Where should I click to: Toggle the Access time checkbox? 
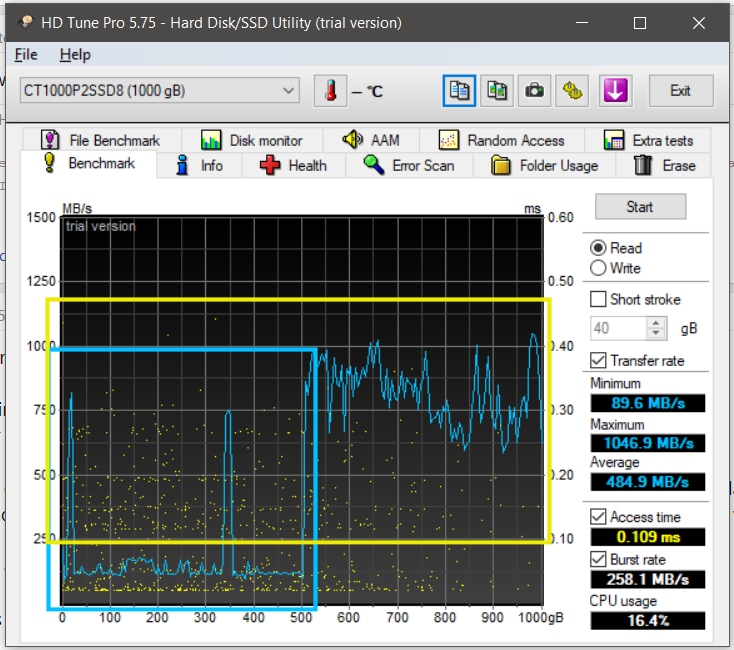coord(598,517)
